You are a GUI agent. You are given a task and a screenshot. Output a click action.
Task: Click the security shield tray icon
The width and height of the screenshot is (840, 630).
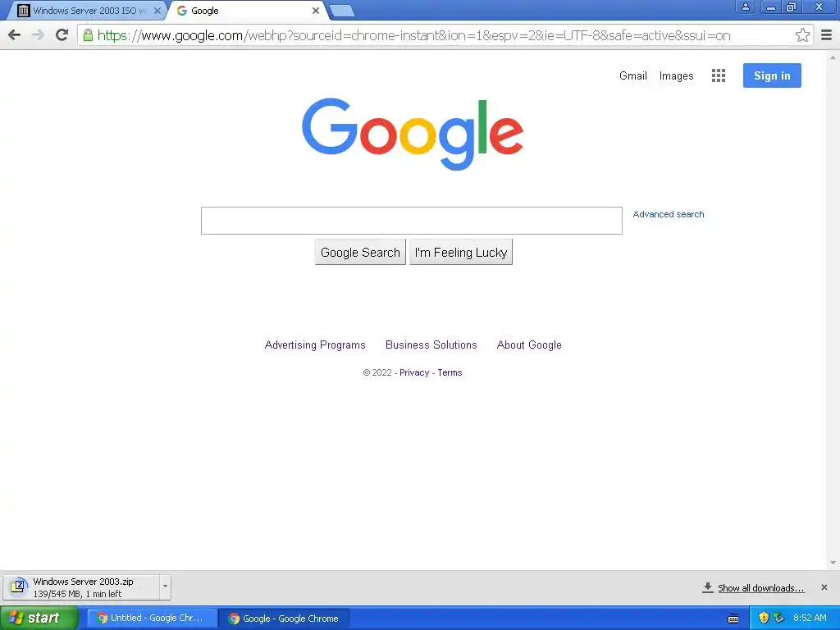764,619
